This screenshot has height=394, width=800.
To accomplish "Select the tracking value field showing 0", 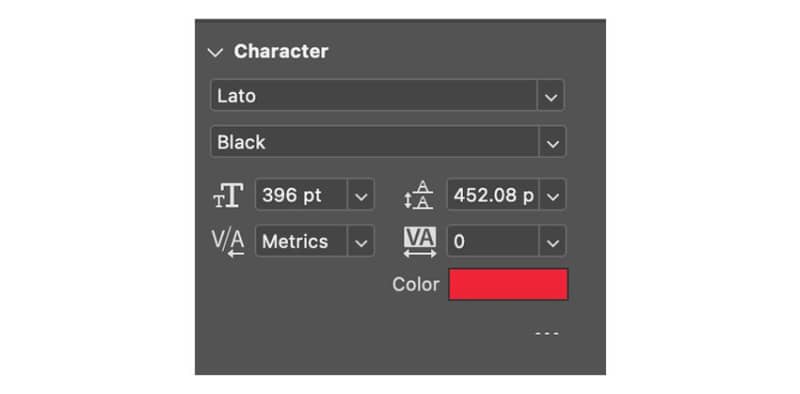I will tap(493, 241).
